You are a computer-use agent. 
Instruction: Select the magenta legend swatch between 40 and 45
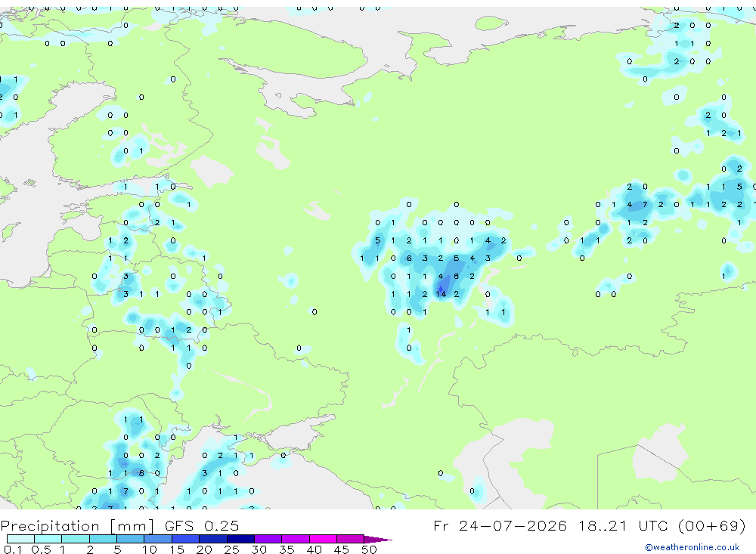tap(323, 539)
